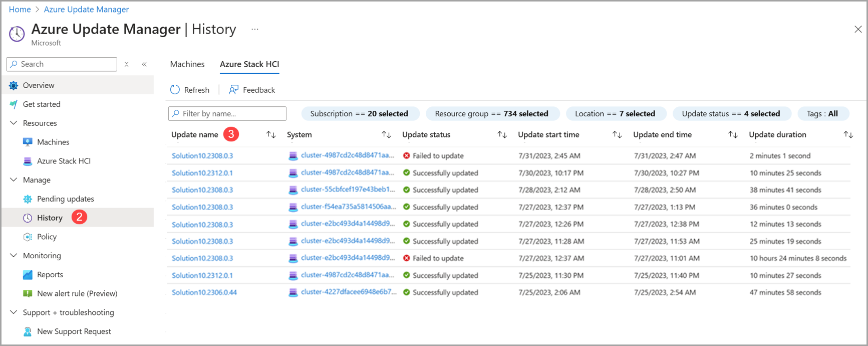
Task: Click "7/28/2023, 2:12 AM" start time
Action: point(549,190)
